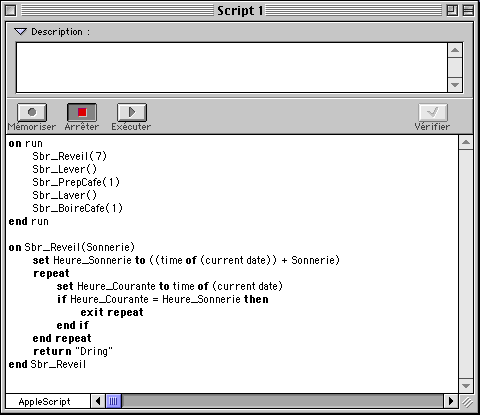
Task: Click horizontal scroll right arrow
Action: (x=451, y=401)
